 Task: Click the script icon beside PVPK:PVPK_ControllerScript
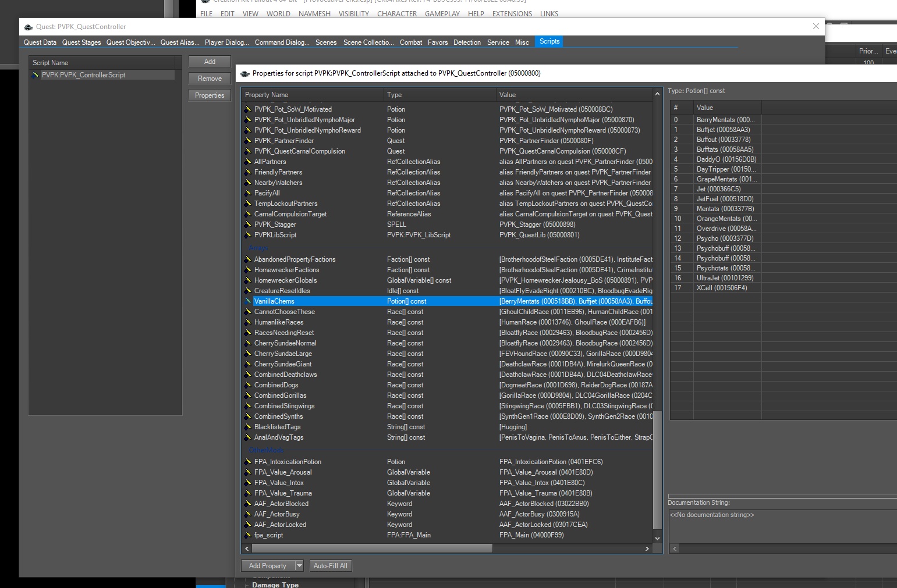(x=36, y=75)
